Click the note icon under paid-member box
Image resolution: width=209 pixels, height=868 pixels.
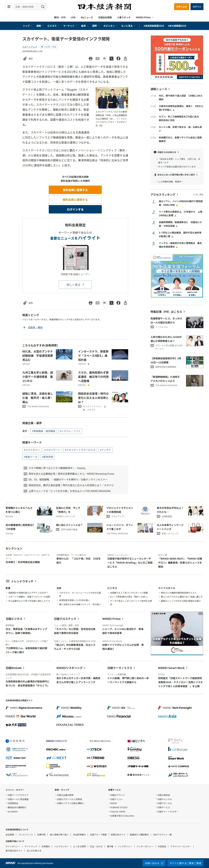coord(104,303)
